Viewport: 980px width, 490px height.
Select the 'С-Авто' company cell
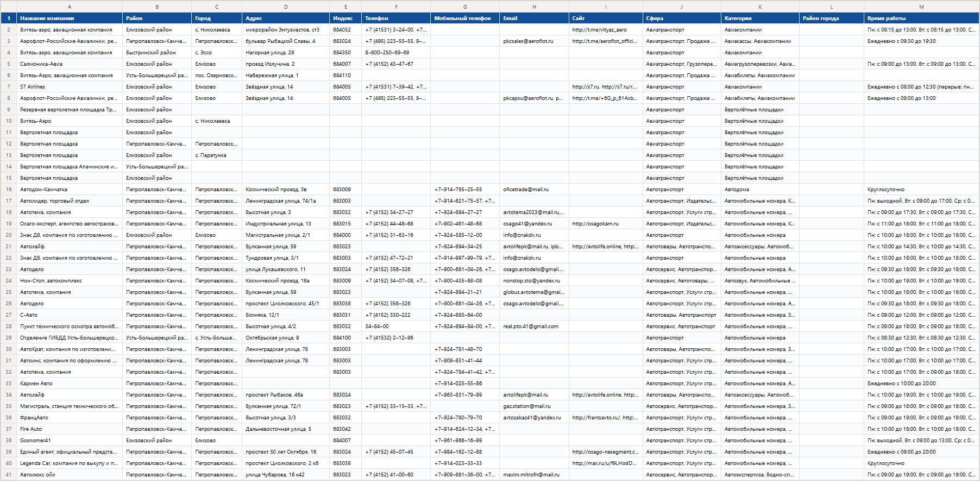tap(70, 315)
